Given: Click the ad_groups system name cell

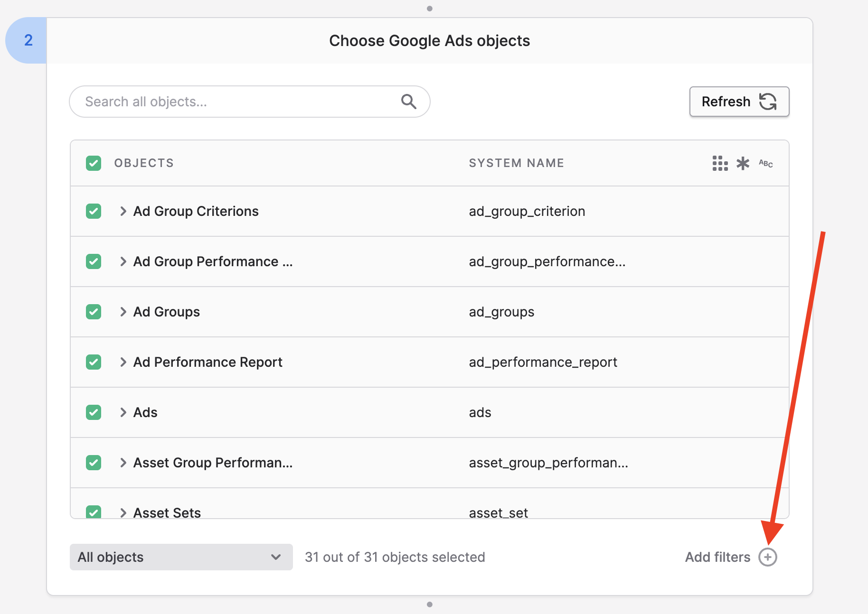Looking at the screenshot, I should tap(501, 312).
